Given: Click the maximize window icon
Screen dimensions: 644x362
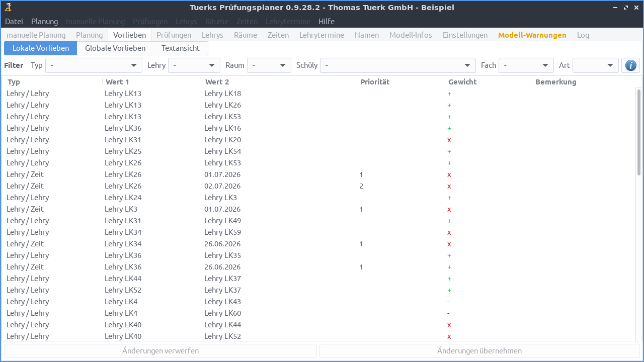Looking at the screenshot, I should click(x=626, y=8).
